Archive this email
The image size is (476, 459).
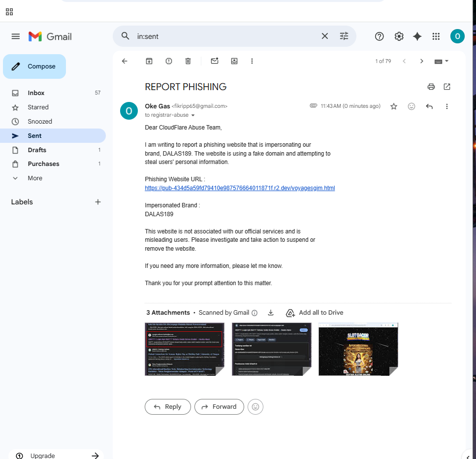tap(149, 61)
